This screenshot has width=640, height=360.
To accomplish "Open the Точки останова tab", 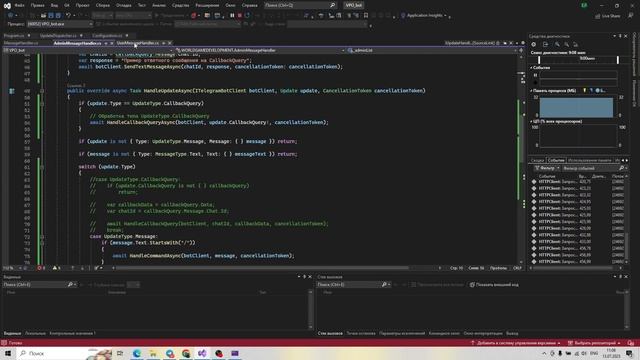I will coord(361,333).
